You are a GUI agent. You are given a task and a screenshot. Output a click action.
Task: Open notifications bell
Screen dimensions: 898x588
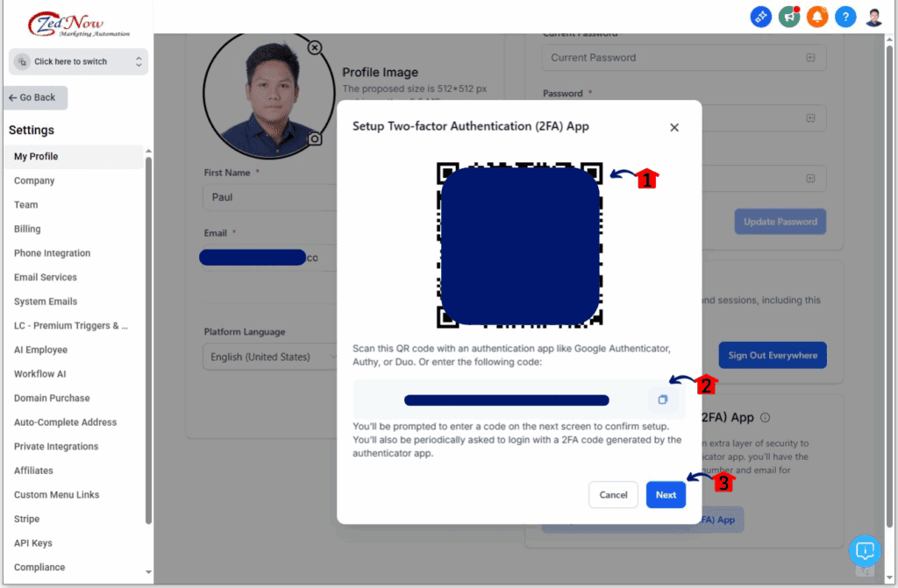point(817,18)
